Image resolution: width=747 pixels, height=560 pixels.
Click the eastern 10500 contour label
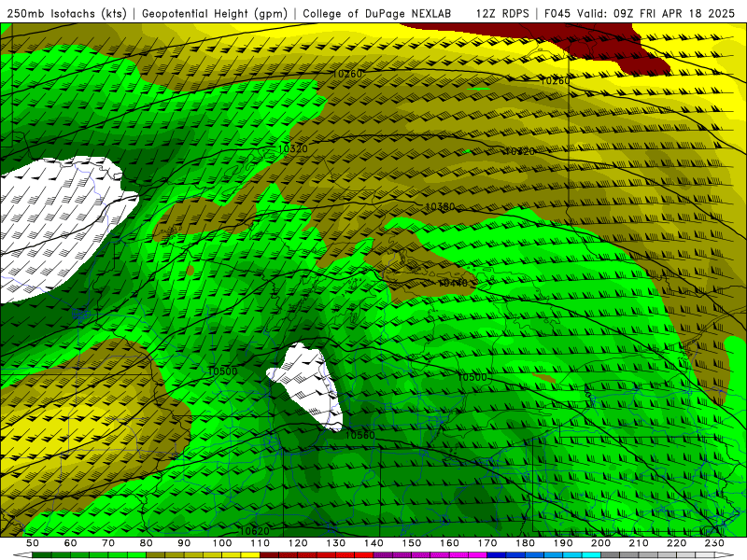click(472, 377)
